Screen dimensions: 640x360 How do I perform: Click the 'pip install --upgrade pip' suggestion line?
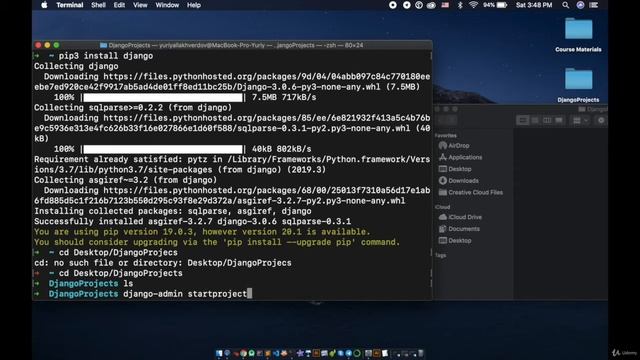click(x=217, y=242)
